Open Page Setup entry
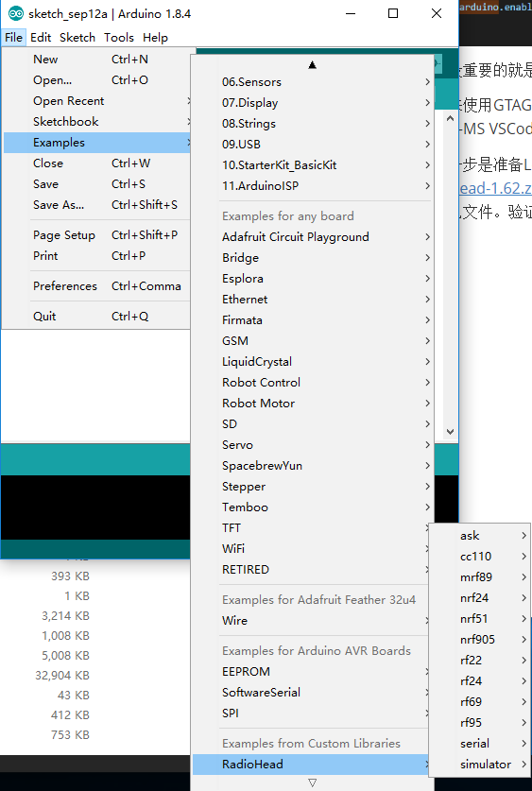The height and width of the screenshot is (791, 532). click(96, 234)
